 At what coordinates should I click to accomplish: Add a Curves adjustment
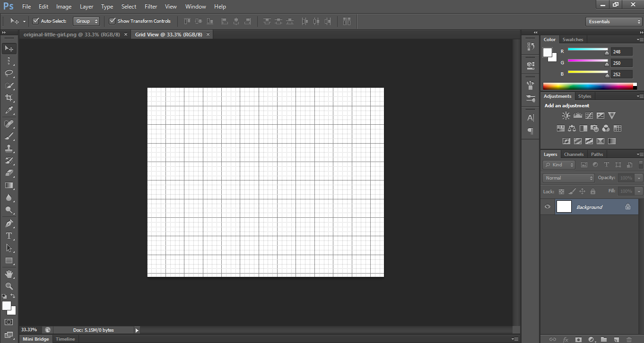click(x=589, y=115)
